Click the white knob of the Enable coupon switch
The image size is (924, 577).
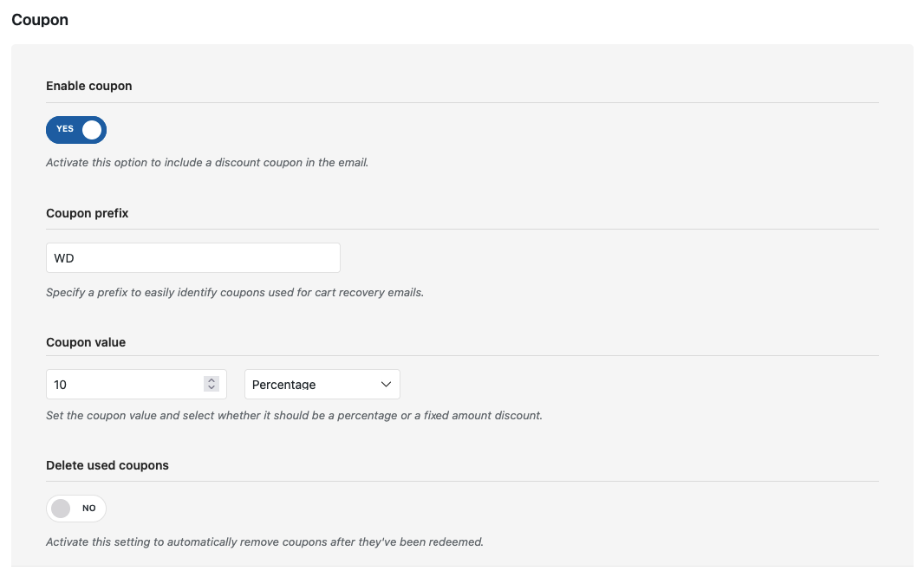(x=92, y=130)
